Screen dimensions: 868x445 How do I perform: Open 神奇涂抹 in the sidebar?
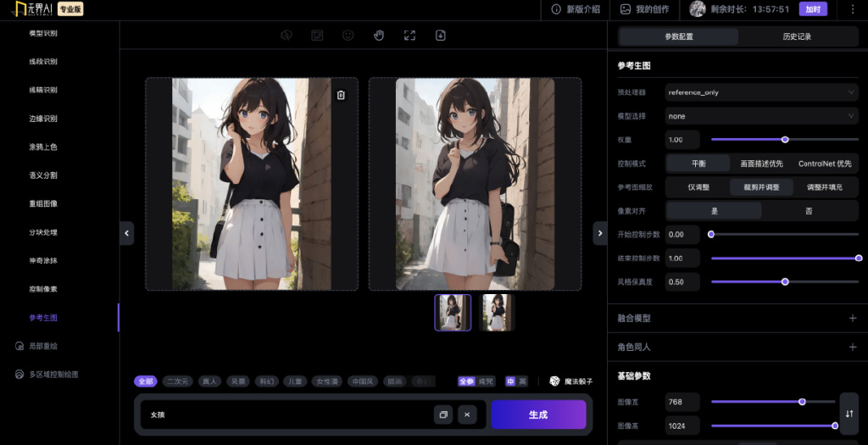[x=43, y=261]
